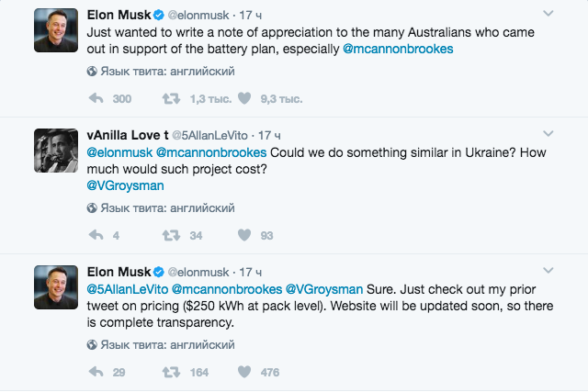Reply to Elon Musk's battery plan tweet
This screenshot has height=392, width=588.
(96, 98)
